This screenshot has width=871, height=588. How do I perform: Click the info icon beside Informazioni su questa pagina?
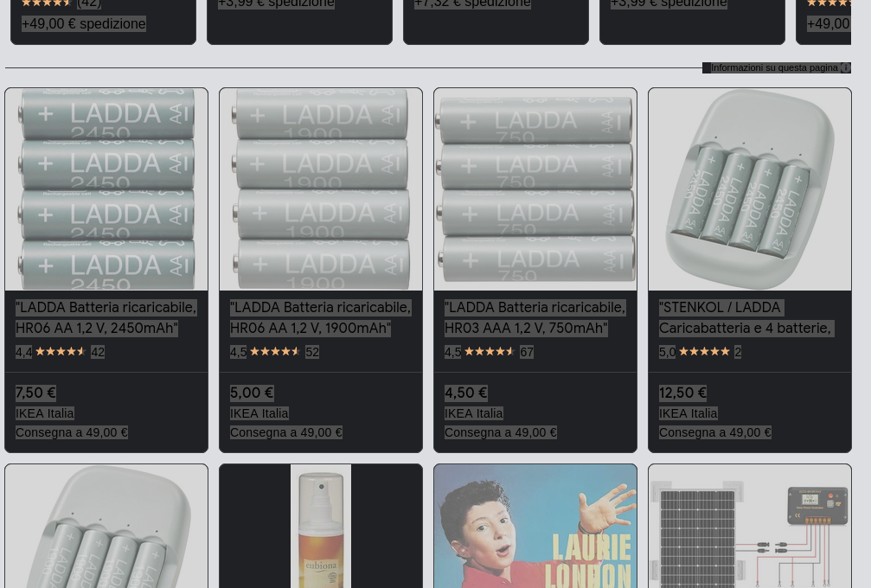pyautogui.click(x=845, y=67)
